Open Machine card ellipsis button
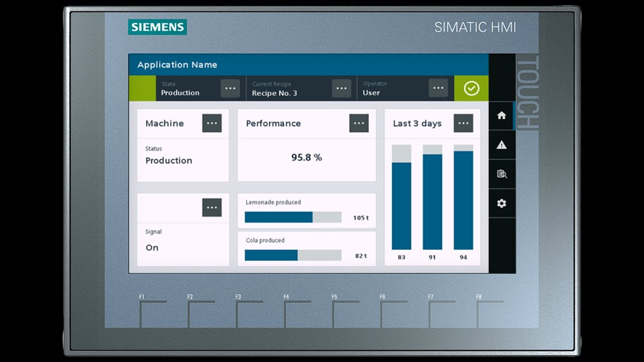Image resolution: width=644 pixels, height=362 pixels. pos(212,123)
